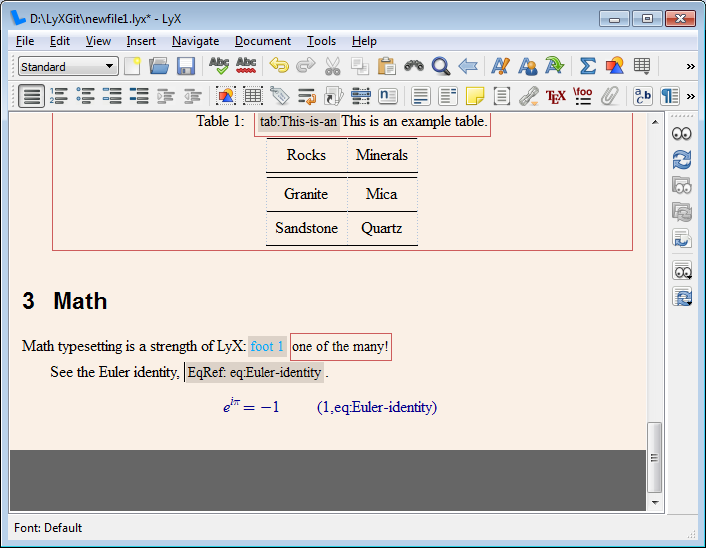The height and width of the screenshot is (548, 706).
Task: Click the Redo arrow icon
Action: [x=306, y=66]
